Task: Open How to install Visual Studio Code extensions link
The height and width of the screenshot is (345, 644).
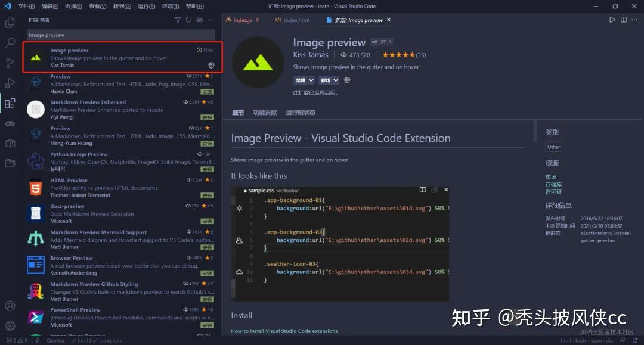Action: (x=284, y=331)
